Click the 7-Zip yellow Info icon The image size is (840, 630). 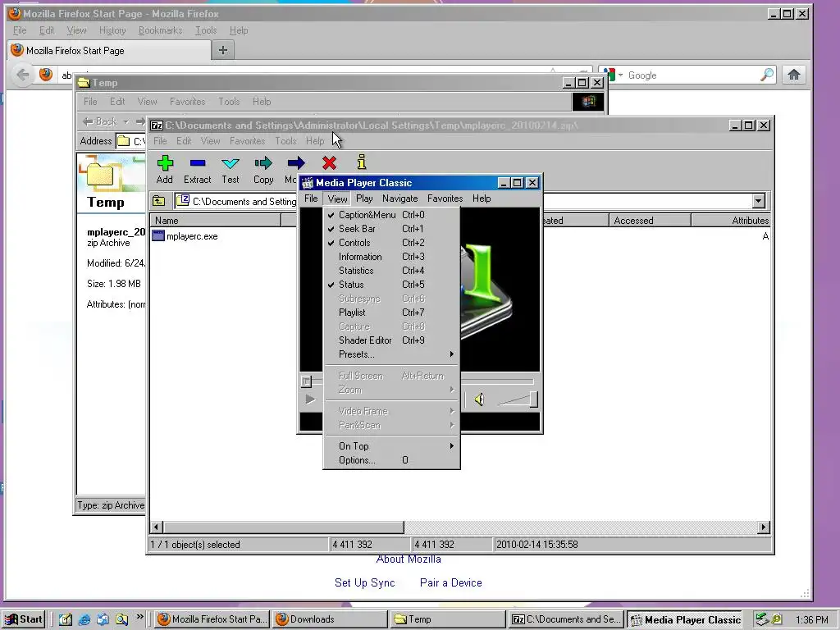362,162
